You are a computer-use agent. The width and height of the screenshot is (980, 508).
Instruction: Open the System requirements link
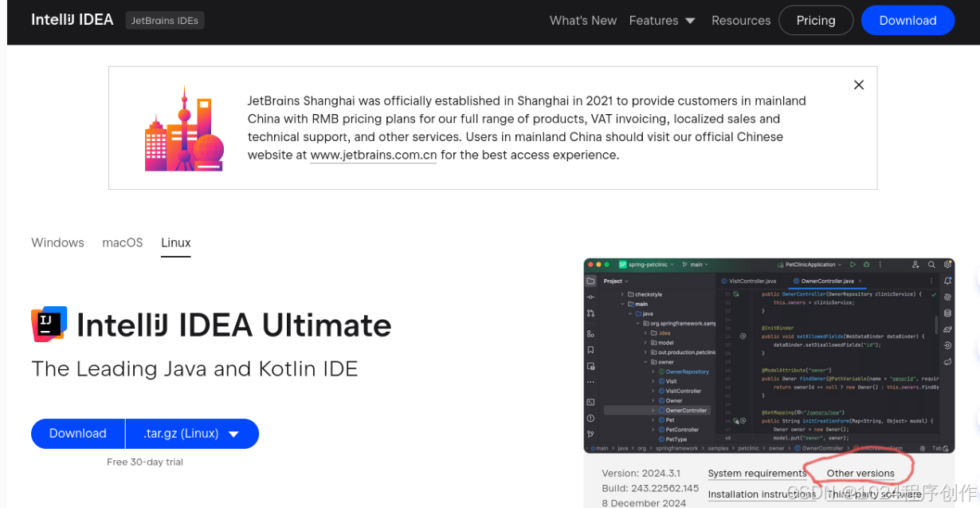pyautogui.click(x=758, y=473)
